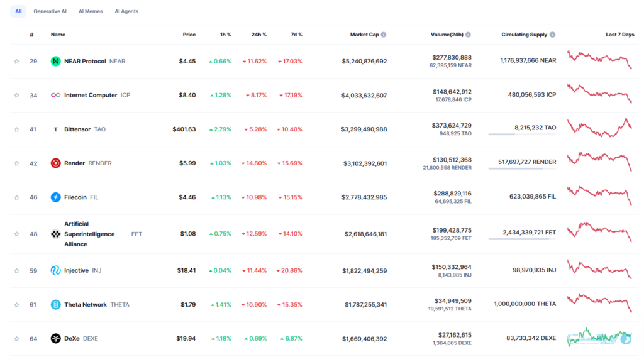Switch to the AI Memes tab

91,11
